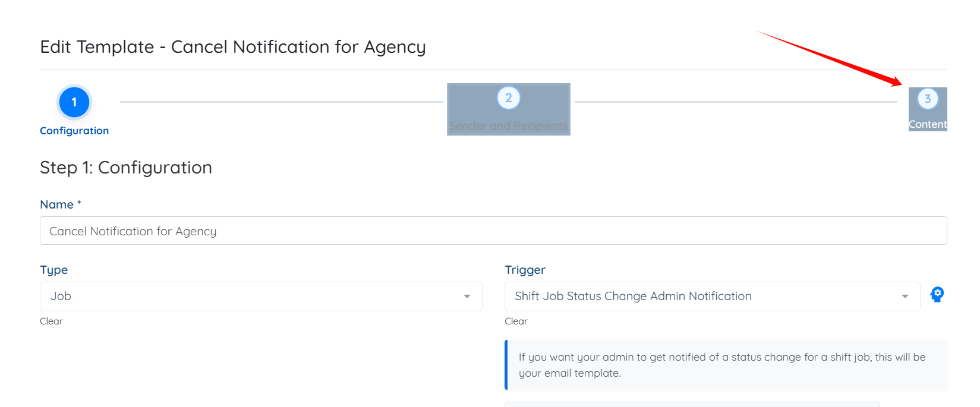Image resolution: width=980 pixels, height=407 pixels.
Task: Click the Trigger field label
Action: 525,270
